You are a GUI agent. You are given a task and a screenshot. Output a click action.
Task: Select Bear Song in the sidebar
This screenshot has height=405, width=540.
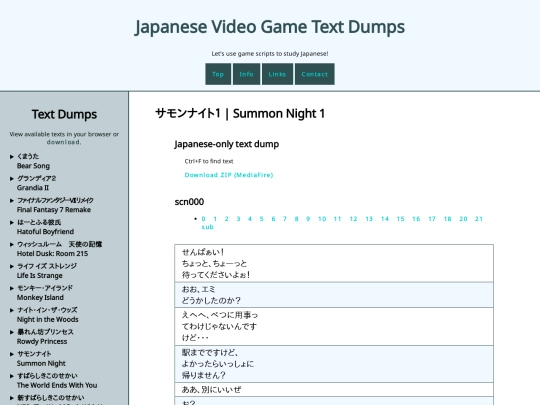pyautogui.click(x=33, y=166)
